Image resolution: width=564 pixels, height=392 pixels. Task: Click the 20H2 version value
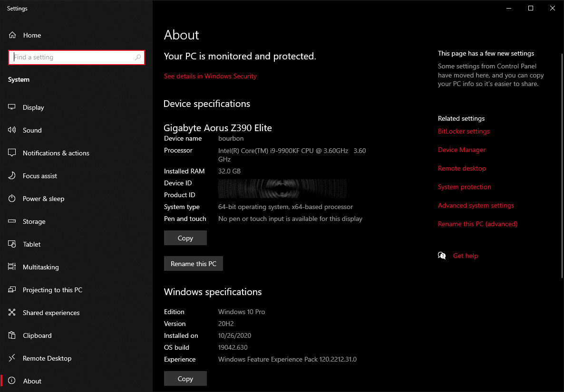(226, 324)
